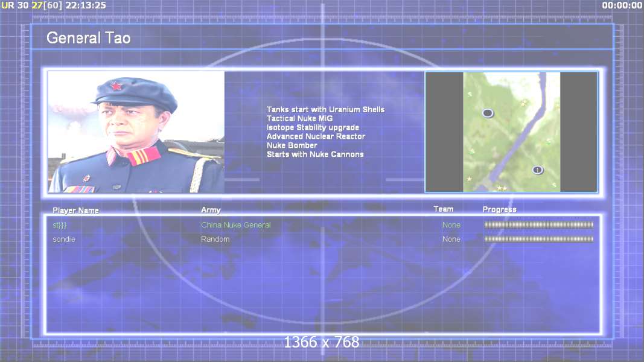Click "Nuke Bomber" line
The image size is (644, 362).
point(292,145)
